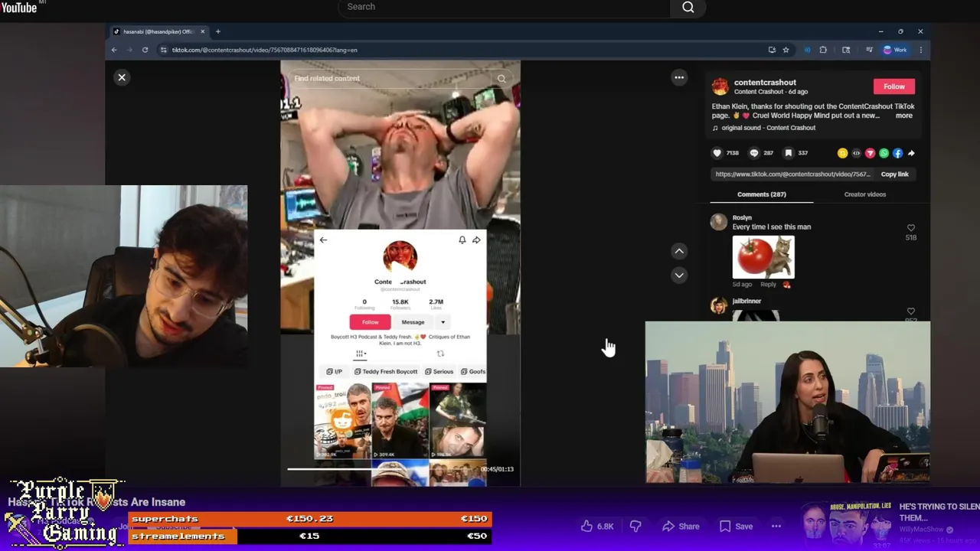Close the TikTok video viewer with the X
The height and width of the screenshot is (551, 980).
pos(122,77)
